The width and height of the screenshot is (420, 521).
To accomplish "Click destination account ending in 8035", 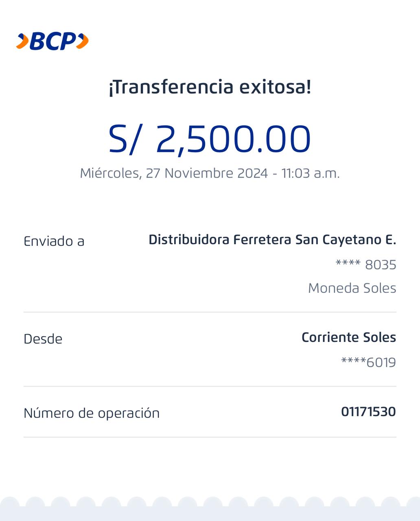I will (365, 265).
